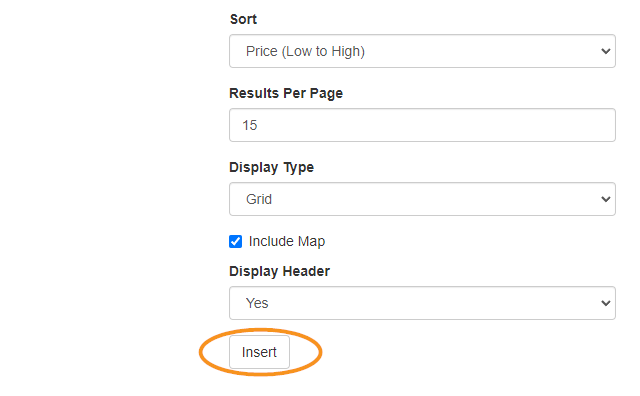
Task: Click the Sort dropdown chevron arrow
Action: [606, 51]
